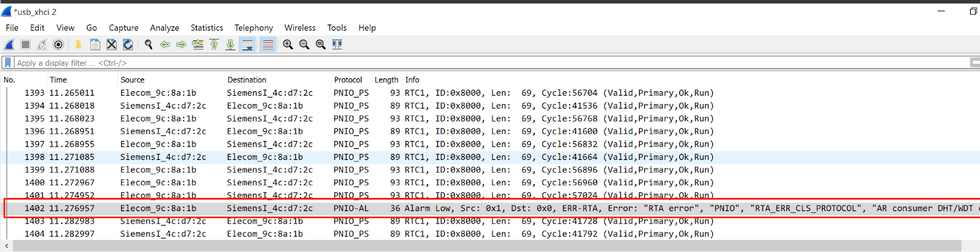Screen dimensions: 980x252
Task: Toggle auto-scroll during live capture
Action: 247,44
